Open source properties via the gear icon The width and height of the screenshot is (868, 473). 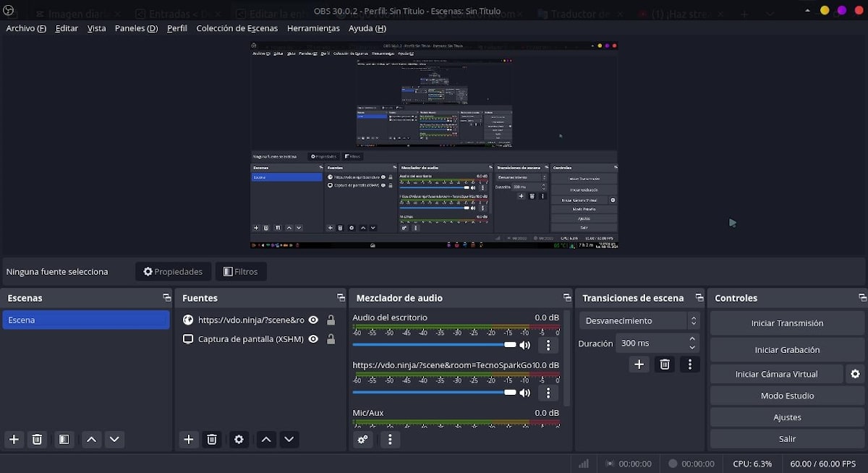click(x=239, y=439)
